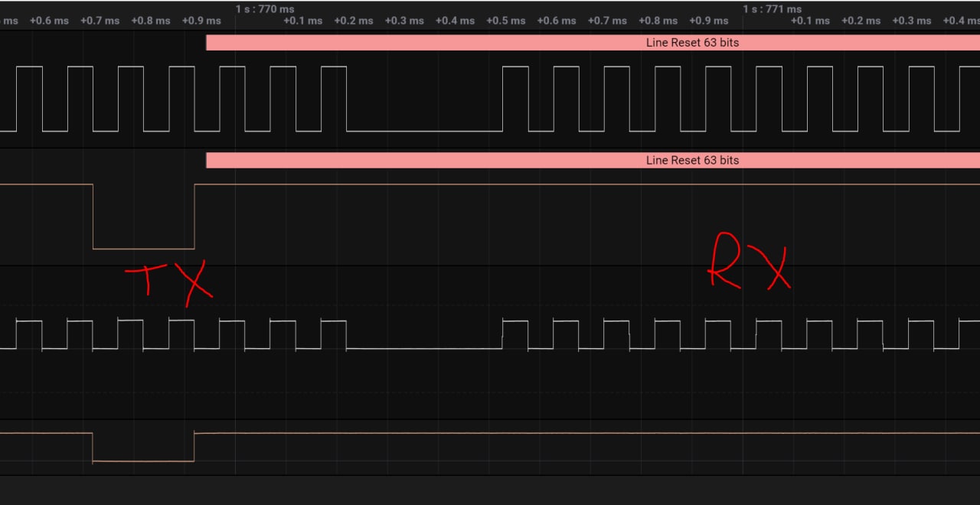Image resolution: width=980 pixels, height=505 pixels.
Task: Click the +0.3 ms tick after the 771 ms marker
Action: 912,21
